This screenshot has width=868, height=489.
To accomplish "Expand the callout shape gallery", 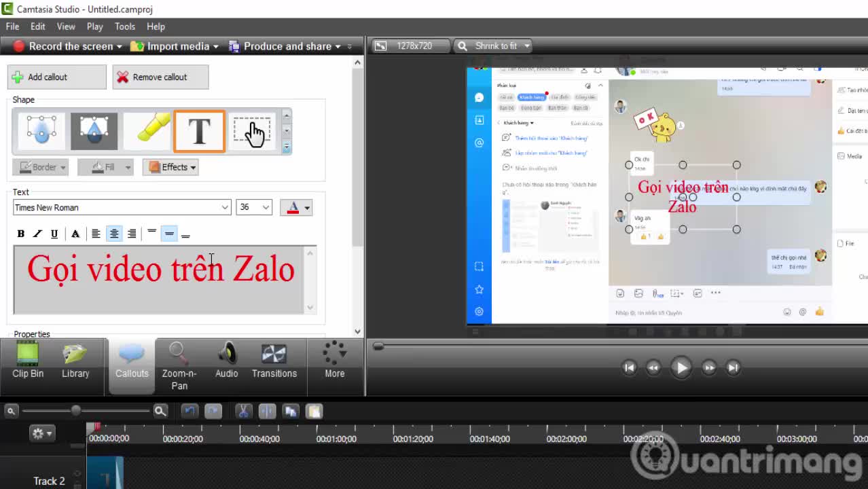I will click(x=287, y=147).
